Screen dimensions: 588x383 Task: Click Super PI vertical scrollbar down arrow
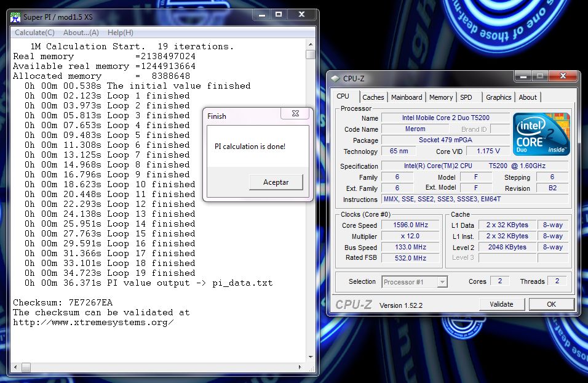tap(311, 357)
